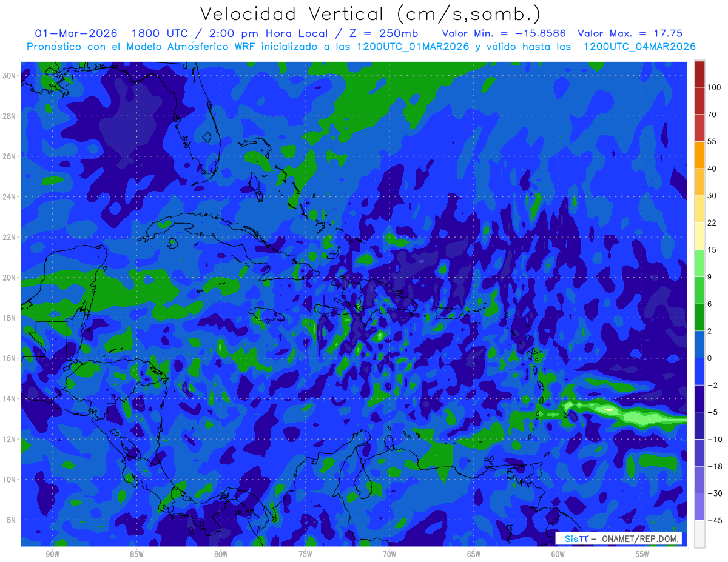Select the colorbar segment between -45 and -30

[699, 507]
